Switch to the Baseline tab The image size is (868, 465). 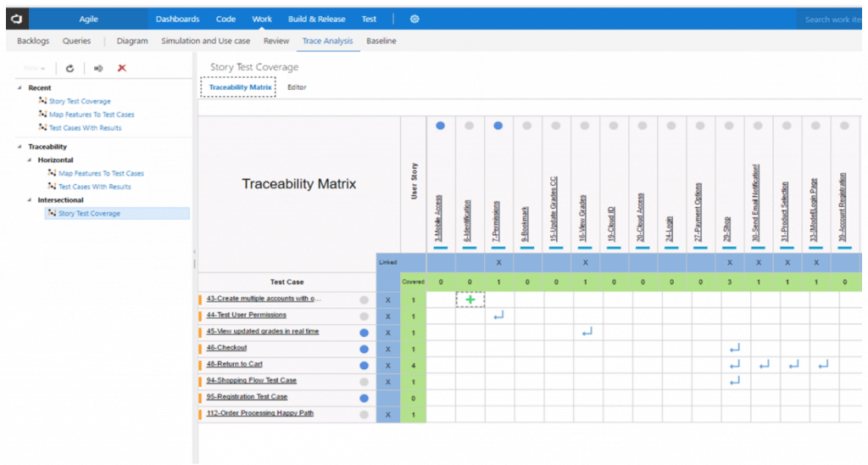(x=381, y=41)
